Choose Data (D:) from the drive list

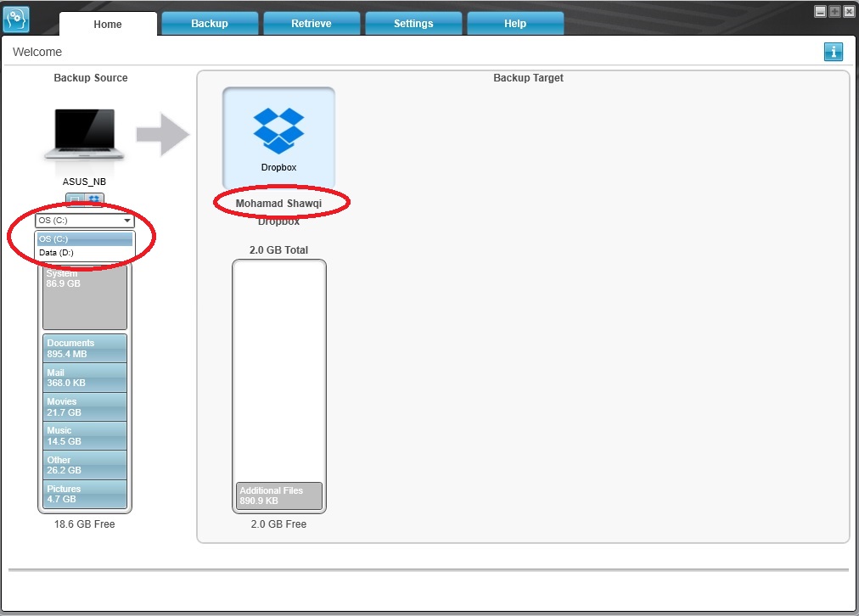85,252
